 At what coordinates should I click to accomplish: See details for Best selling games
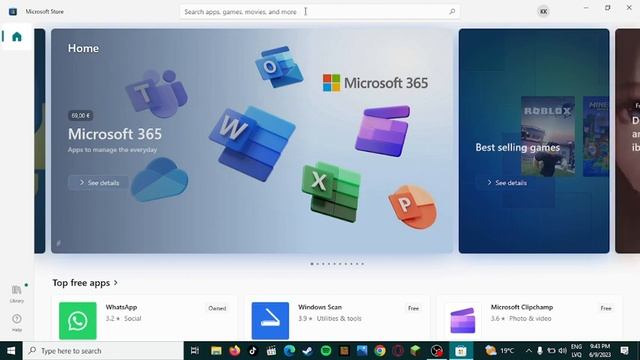[507, 183]
